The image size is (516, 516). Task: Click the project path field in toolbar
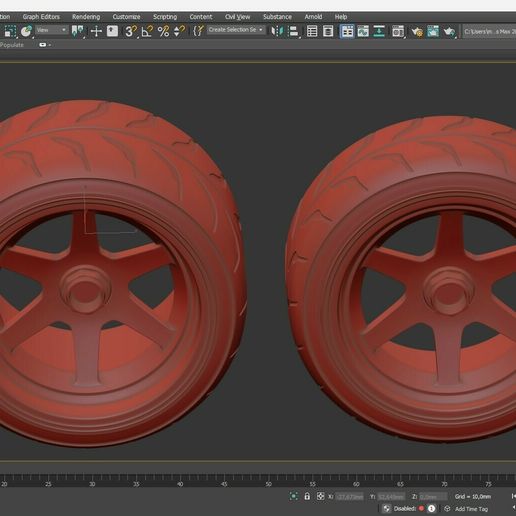(490, 31)
